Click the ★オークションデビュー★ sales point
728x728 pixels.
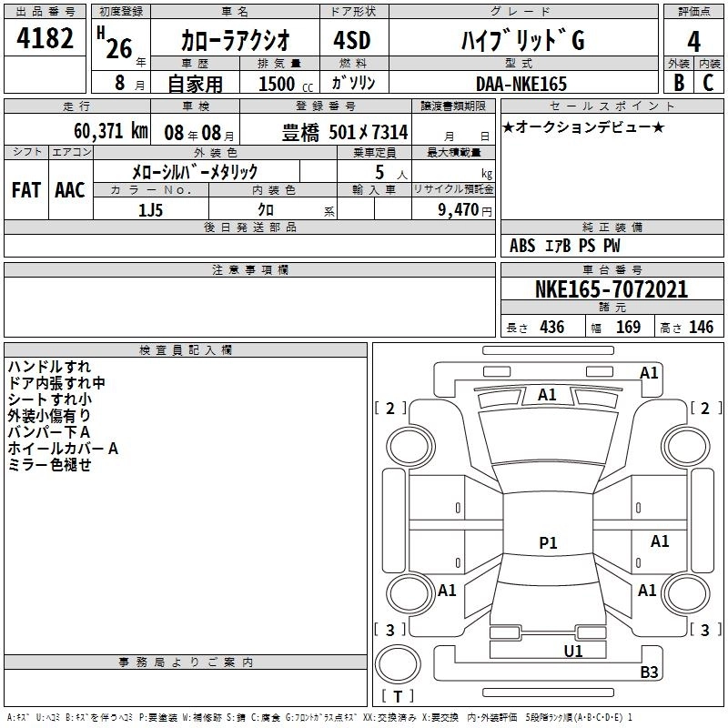coord(583,126)
